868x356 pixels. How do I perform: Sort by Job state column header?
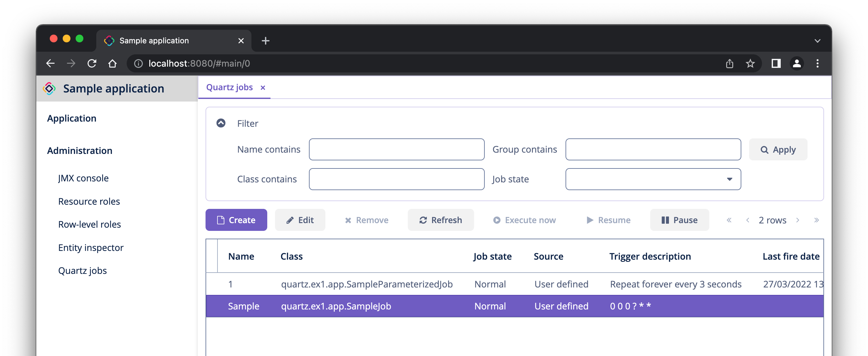pyautogui.click(x=492, y=256)
